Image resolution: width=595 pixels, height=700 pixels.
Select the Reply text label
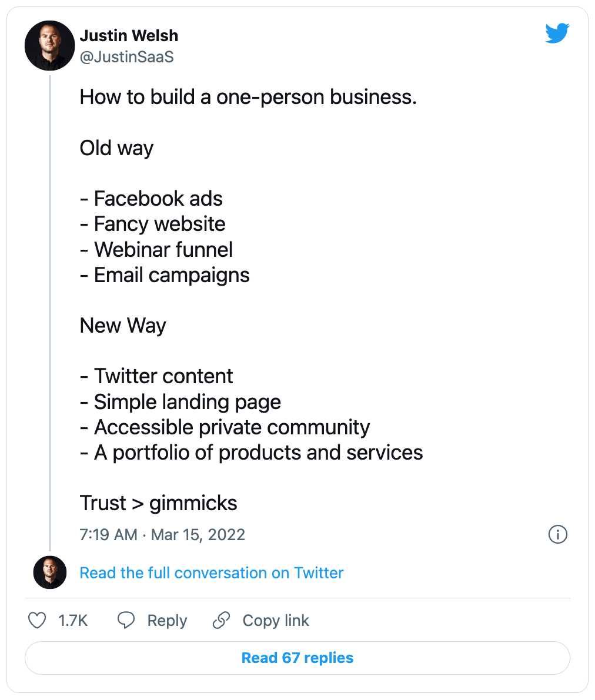(x=167, y=621)
